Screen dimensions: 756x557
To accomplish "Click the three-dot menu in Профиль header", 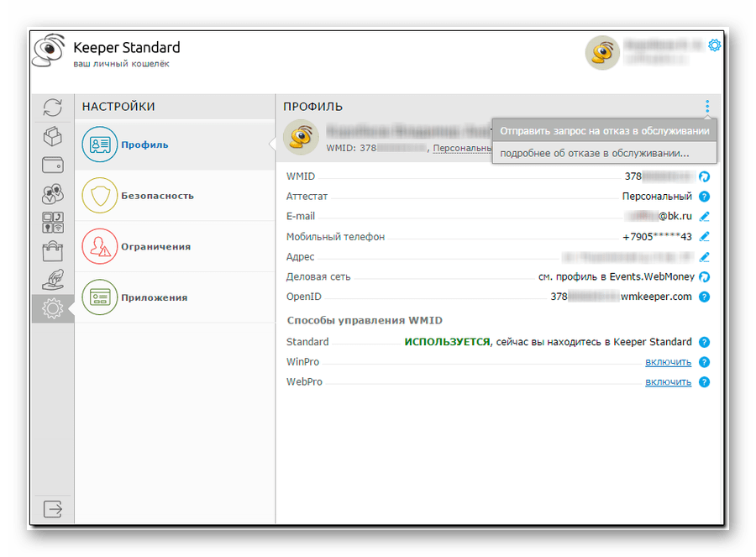I will coord(707,107).
